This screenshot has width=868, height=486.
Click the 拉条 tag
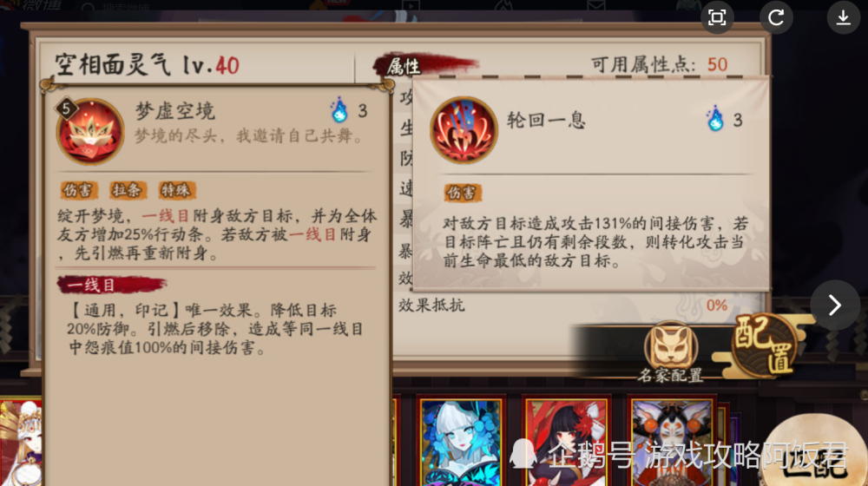coord(128,190)
